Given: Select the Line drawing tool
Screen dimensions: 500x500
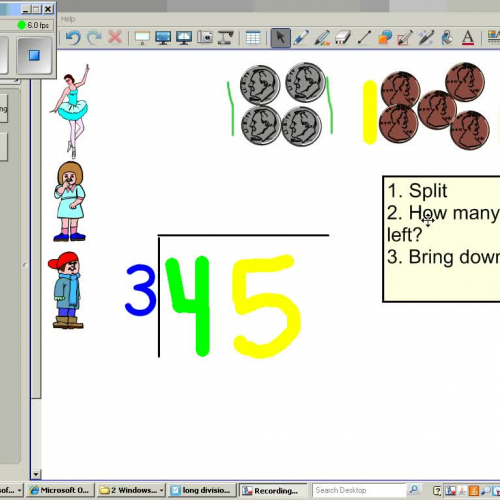Looking at the screenshot, I should tap(364, 38).
